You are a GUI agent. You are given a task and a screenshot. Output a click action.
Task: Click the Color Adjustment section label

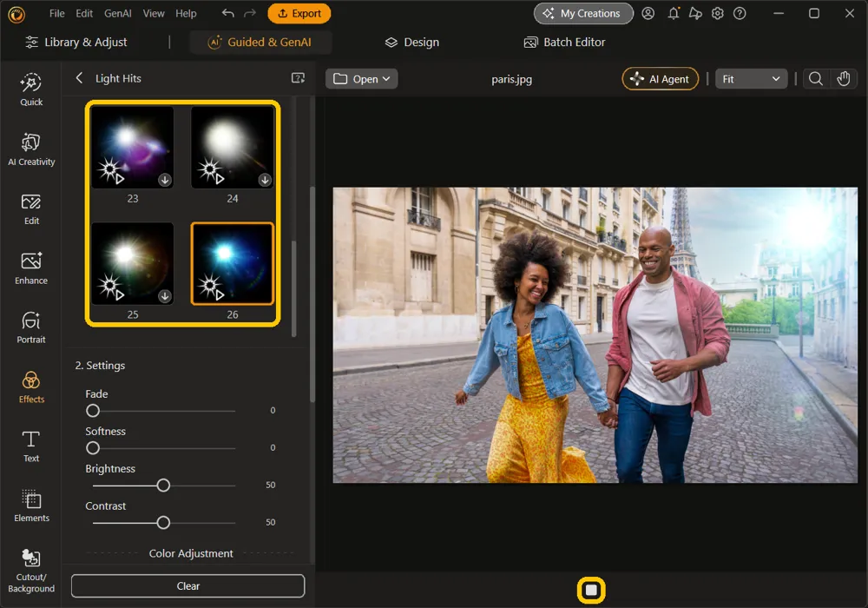(x=191, y=553)
